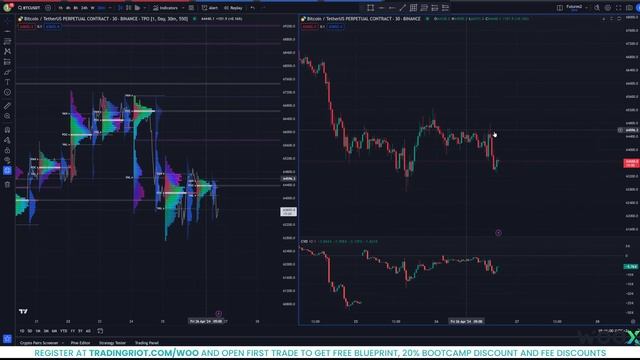This screenshot has height=360, width=640.
Task: Take a snapshot with camera icon
Action: point(629,8)
